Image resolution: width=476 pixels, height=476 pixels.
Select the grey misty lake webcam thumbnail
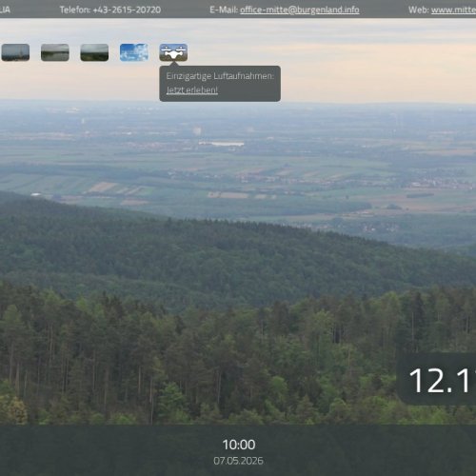(x=55, y=52)
